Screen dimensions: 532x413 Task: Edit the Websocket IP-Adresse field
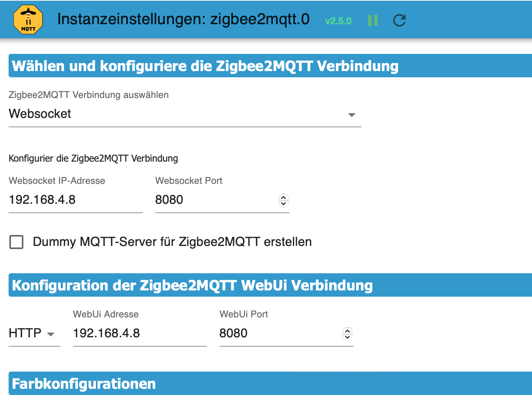[x=76, y=200]
